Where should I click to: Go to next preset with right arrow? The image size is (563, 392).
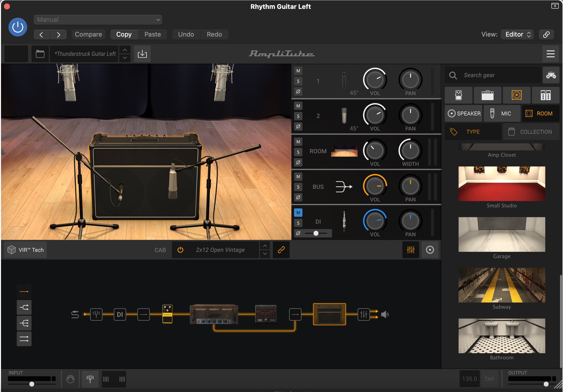tap(58, 35)
